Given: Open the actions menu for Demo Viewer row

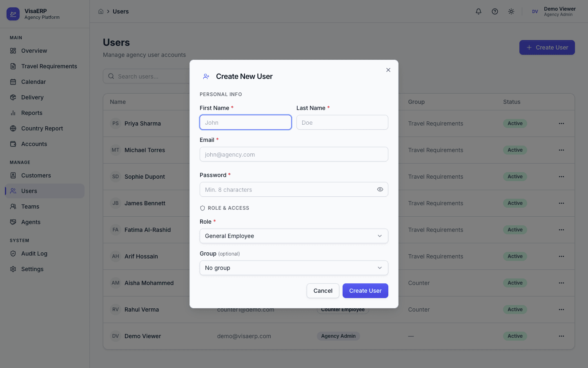Looking at the screenshot, I should (561, 336).
